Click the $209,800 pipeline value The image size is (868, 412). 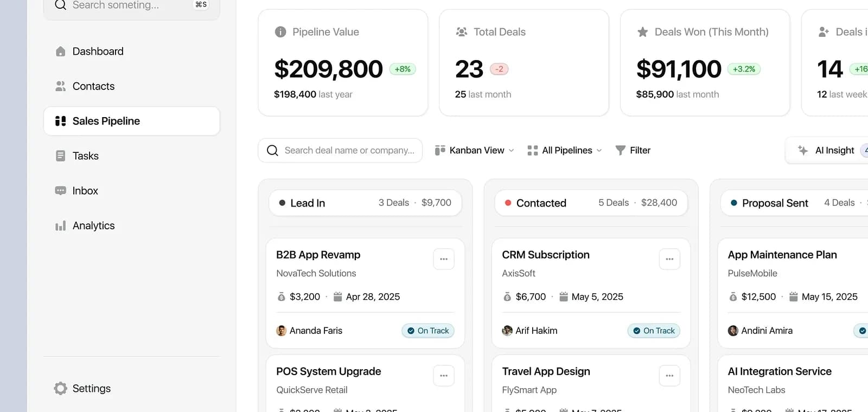coord(329,69)
